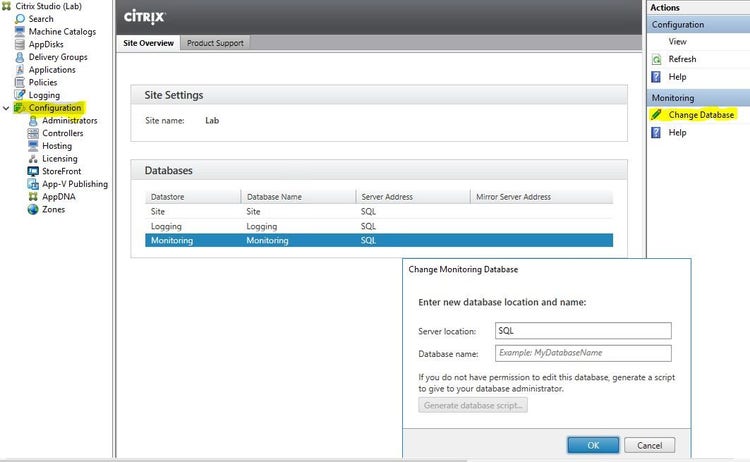Click the Lab site name value

pyautogui.click(x=212, y=121)
